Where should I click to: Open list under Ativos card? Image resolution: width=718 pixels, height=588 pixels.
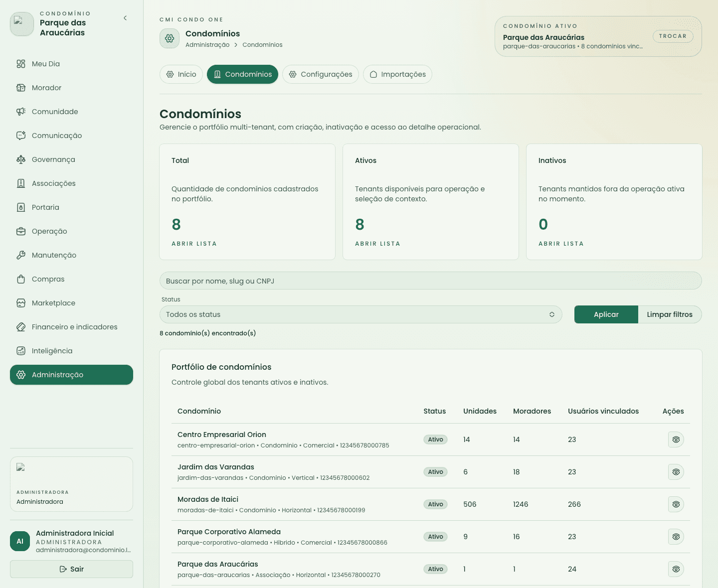tap(377, 244)
